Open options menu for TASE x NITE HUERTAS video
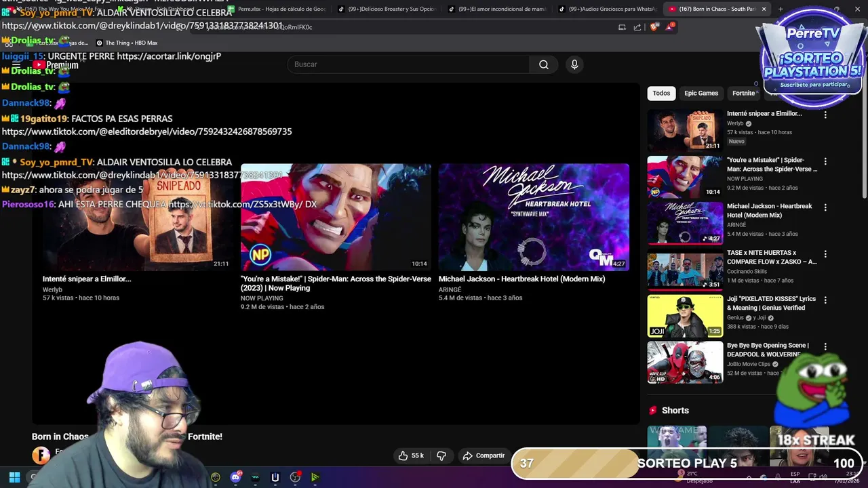This screenshot has width=868, height=488. pyautogui.click(x=825, y=253)
